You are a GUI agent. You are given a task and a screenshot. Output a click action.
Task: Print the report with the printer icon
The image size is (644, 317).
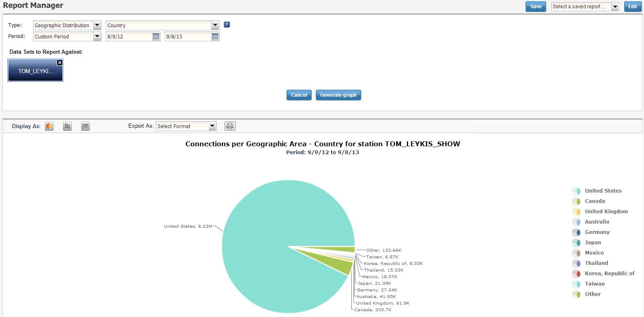click(x=230, y=126)
